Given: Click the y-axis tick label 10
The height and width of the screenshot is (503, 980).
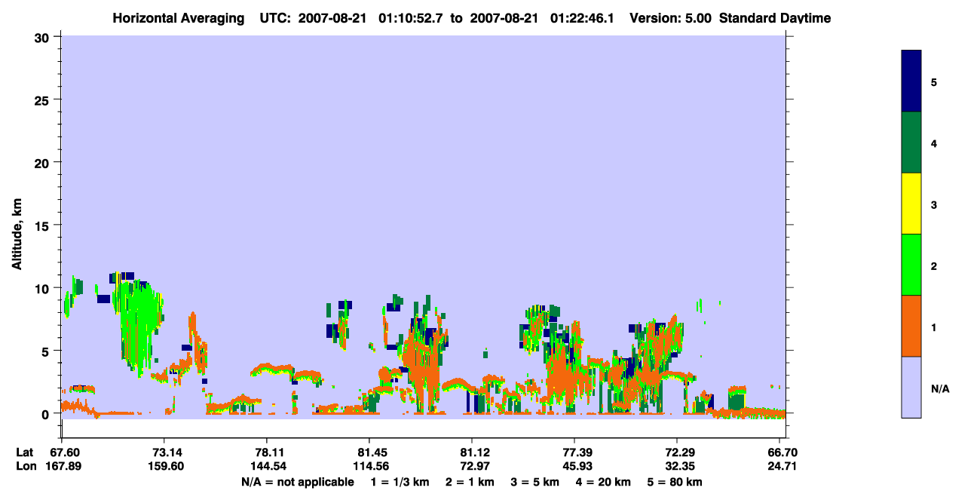Looking at the screenshot, I should click(42, 288).
